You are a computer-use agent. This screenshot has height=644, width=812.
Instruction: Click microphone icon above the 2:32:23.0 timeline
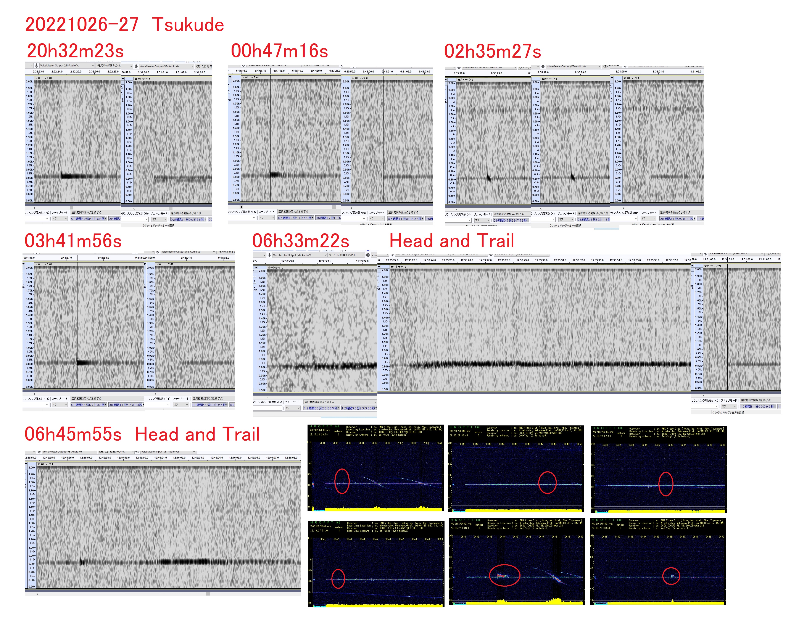tap(37, 66)
